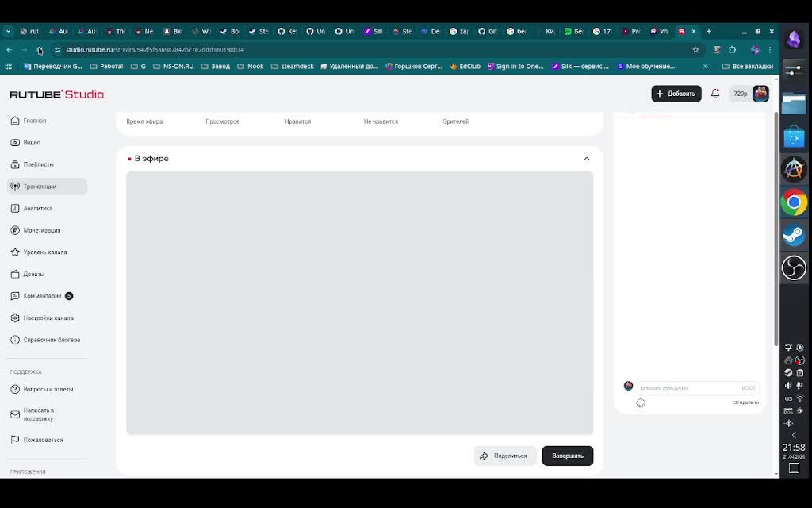Open Донаты in the sidebar
Viewport: 812px width, 508px height.
coord(28,274)
